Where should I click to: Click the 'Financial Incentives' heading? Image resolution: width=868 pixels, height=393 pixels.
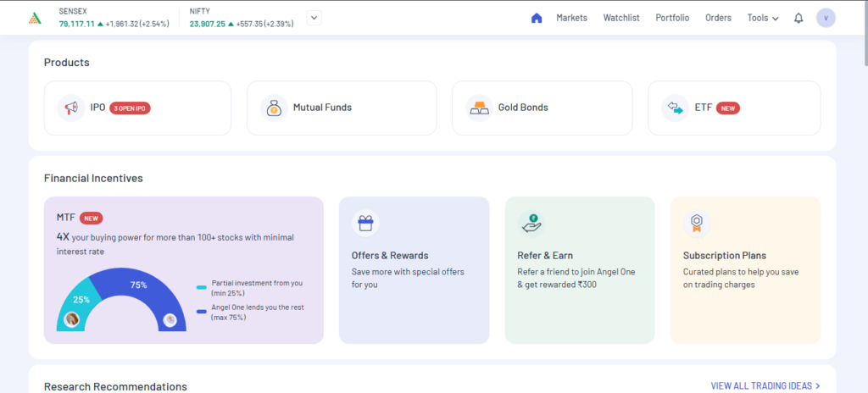coord(93,178)
